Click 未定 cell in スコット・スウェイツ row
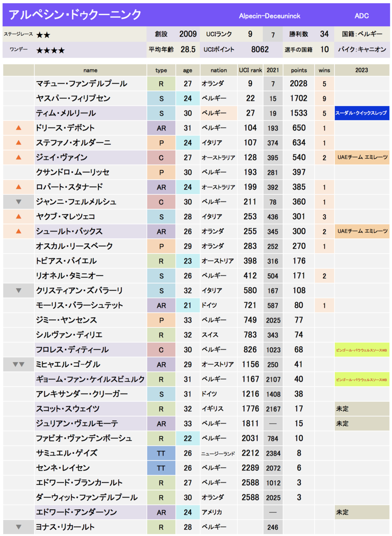The height and width of the screenshot is (536, 392). (362, 409)
